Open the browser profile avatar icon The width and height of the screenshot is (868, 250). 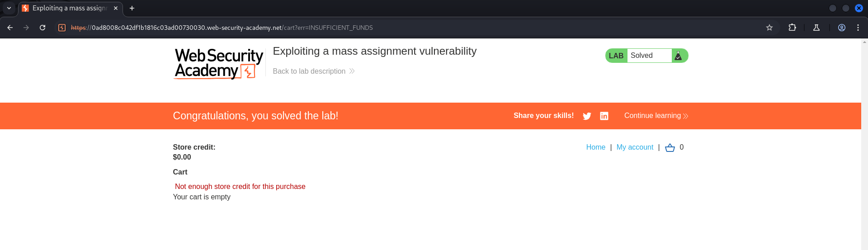842,28
